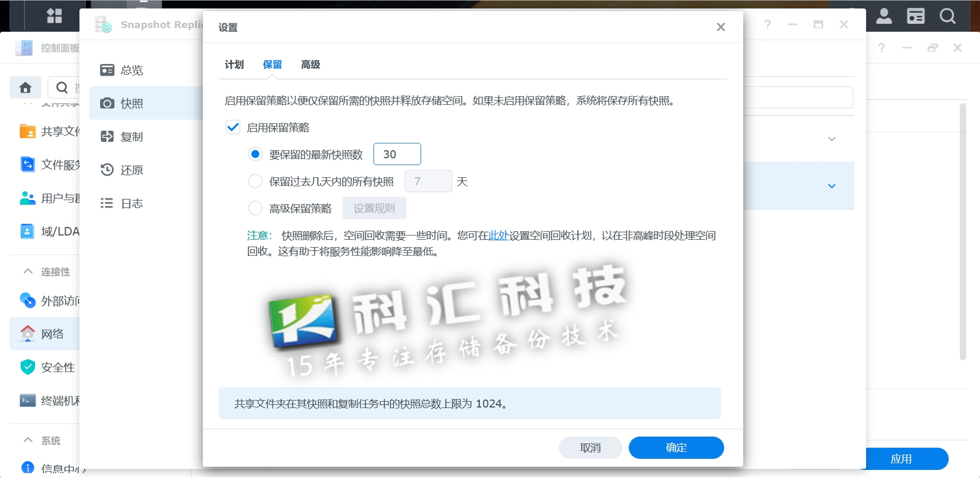Open help for Control Panel window
This screenshot has width=980, height=493.
coord(881,48)
